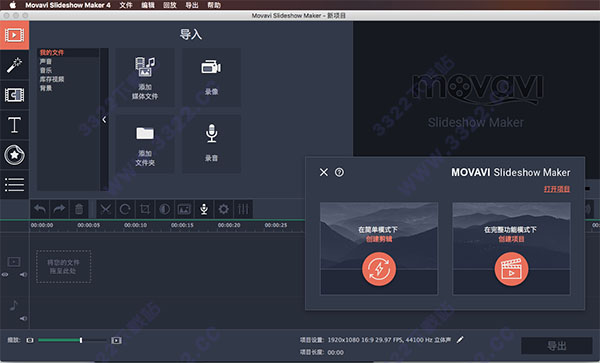Viewport: 600px width, 363px height.
Task: Edit project settings with pencil icon
Action: click(460, 339)
